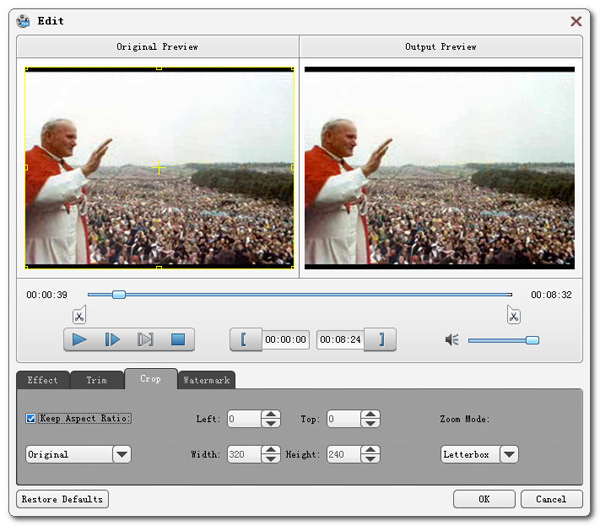Image resolution: width=600 pixels, height=526 pixels.
Task: Decrease the Left crop value with the down arrow
Action: [271, 423]
